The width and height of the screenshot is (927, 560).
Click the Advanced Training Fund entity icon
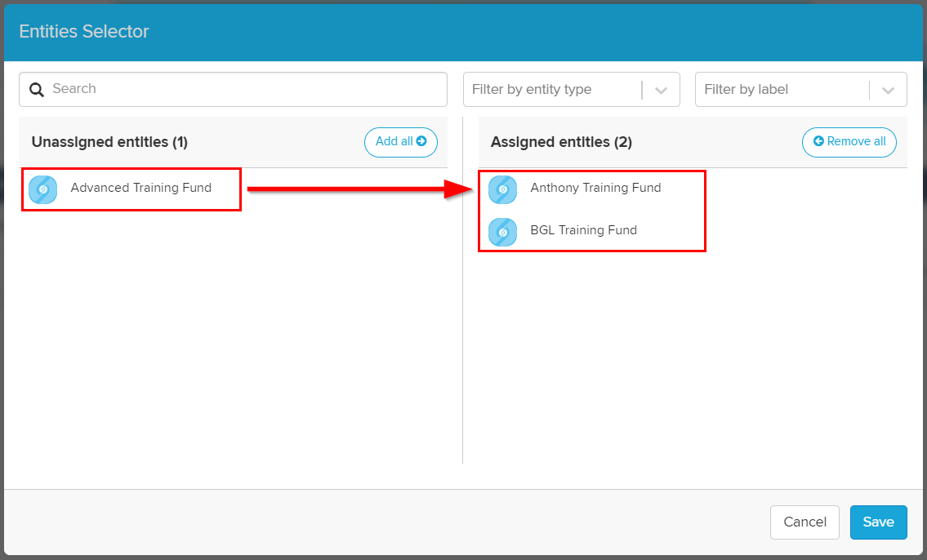click(43, 189)
